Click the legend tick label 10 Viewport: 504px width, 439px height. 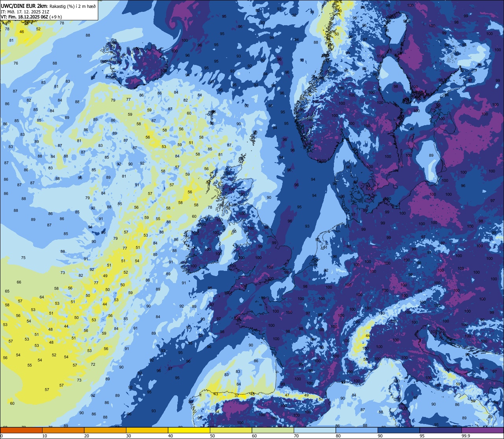[x=44, y=436]
